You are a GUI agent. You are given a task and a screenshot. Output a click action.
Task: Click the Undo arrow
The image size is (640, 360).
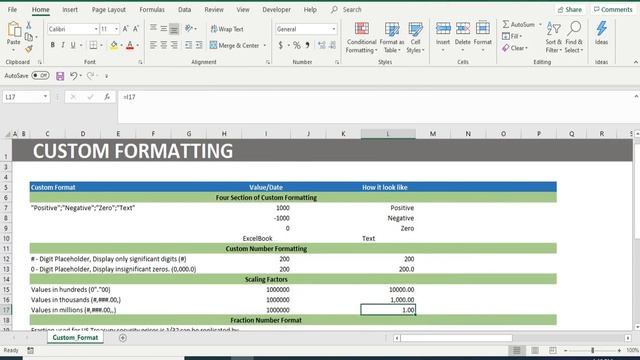click(x=73, y=76)
